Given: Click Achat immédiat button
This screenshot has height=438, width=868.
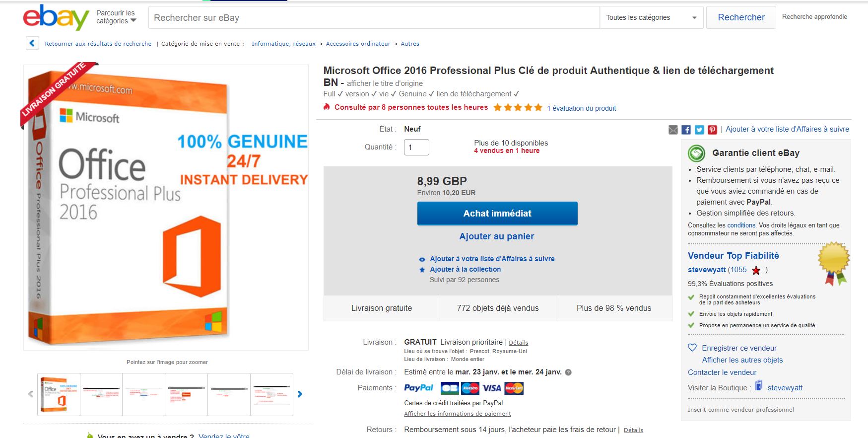Looking at the screenshot, I should (x=497, y=214).
